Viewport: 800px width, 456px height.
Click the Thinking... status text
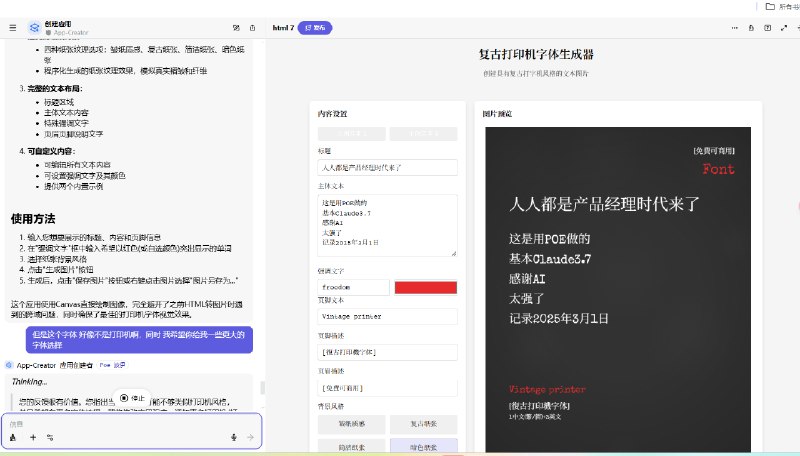pyautogui.click(x=29, y=382)
